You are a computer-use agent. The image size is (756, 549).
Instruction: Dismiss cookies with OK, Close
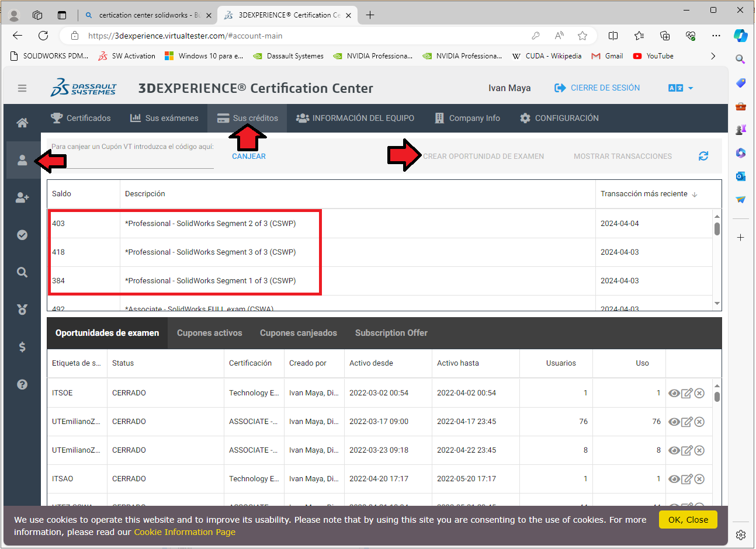pos(688,520)
